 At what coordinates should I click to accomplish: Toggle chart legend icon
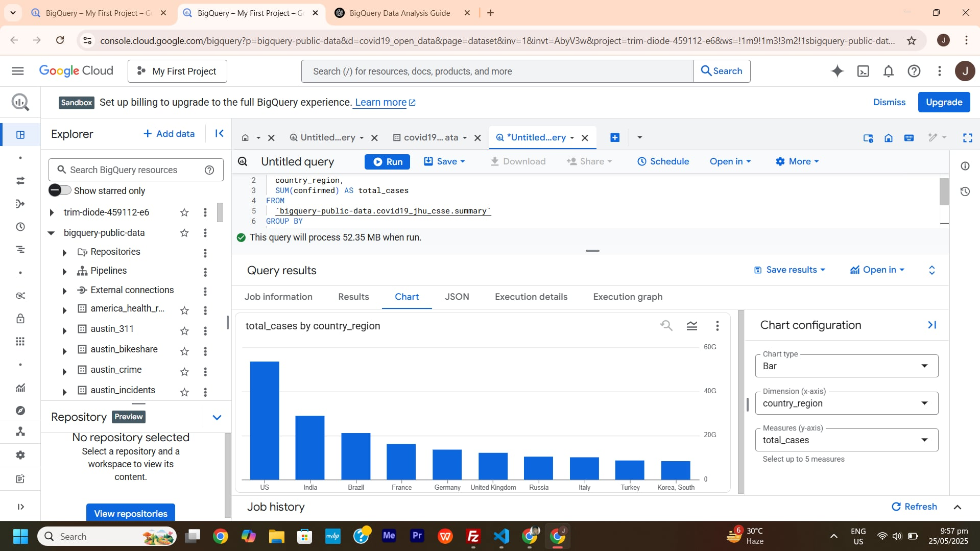tap(692, 326)
